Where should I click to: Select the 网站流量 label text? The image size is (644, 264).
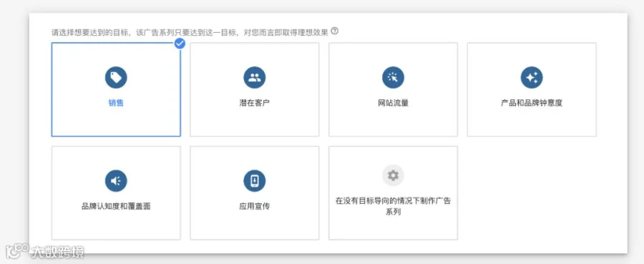[x=393, y=103]
